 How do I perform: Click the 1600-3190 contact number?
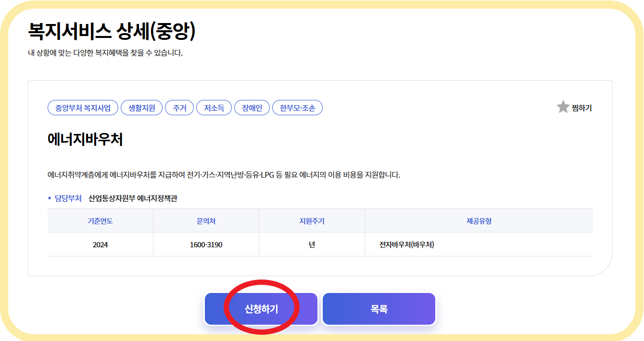205,244
